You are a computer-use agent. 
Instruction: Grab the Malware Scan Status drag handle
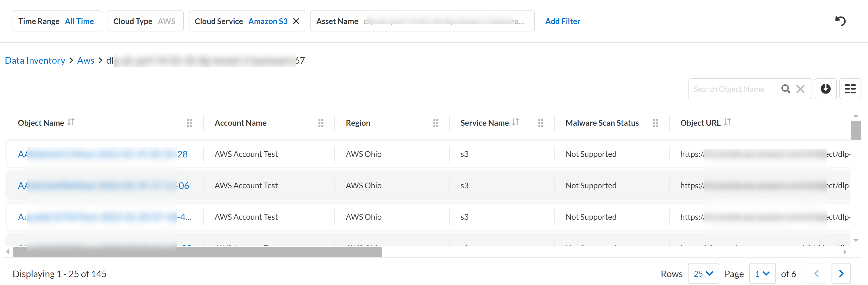coord(655,123)
